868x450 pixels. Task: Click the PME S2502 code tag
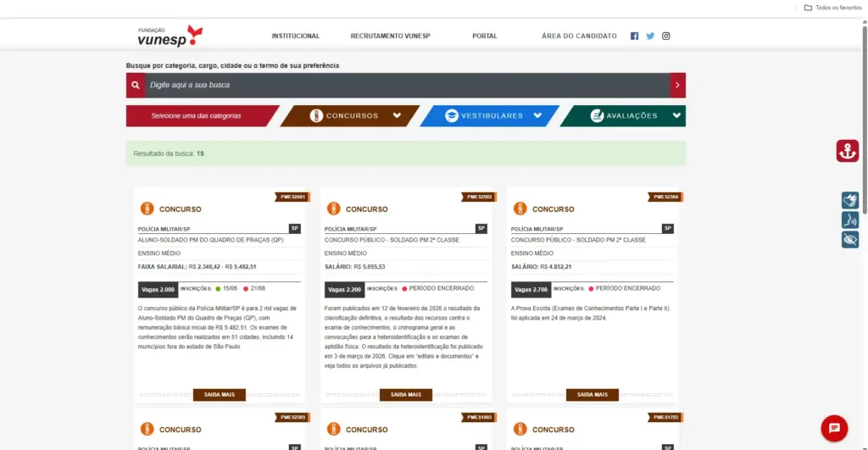(480, 197)
